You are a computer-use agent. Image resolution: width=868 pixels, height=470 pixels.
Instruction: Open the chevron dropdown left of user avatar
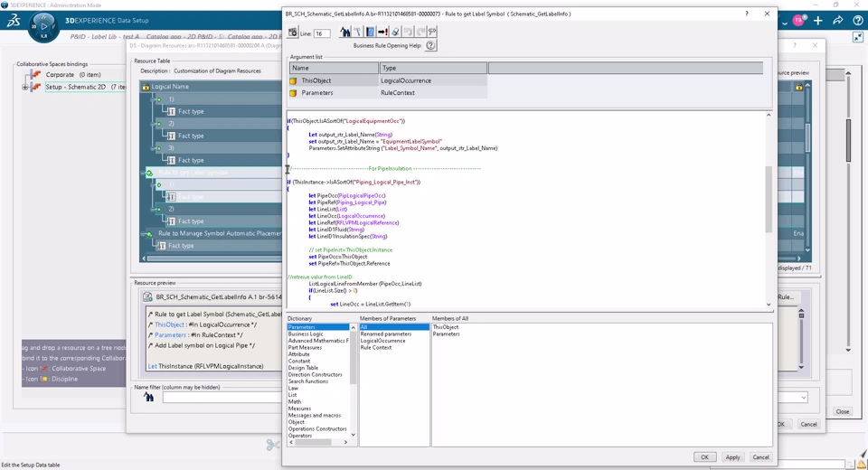[785, 23]
